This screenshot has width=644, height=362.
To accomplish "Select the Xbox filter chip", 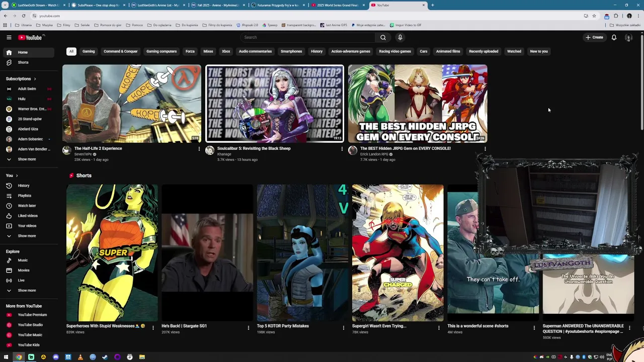I will 226,51.
